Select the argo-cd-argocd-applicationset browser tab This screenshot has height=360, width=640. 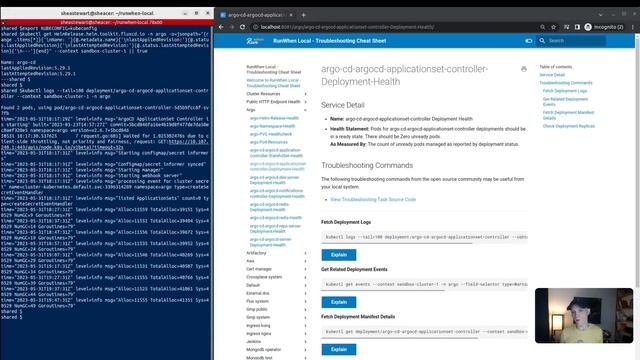click(255, 15)
